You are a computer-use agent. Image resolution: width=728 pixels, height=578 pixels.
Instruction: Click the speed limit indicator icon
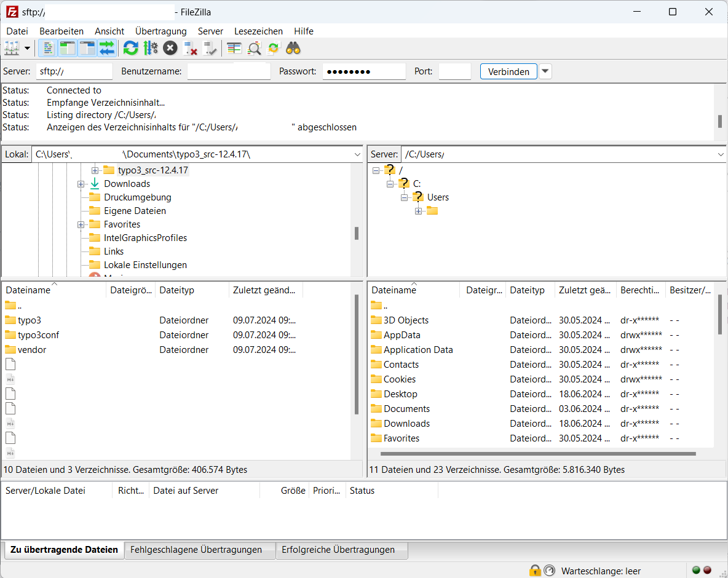click(x=549, y=571)
